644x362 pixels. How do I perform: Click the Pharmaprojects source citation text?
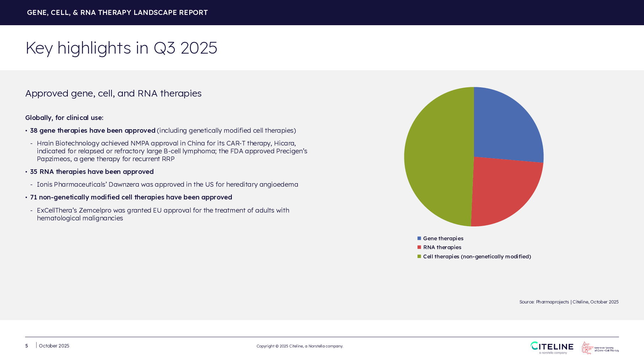coord(569,302)
